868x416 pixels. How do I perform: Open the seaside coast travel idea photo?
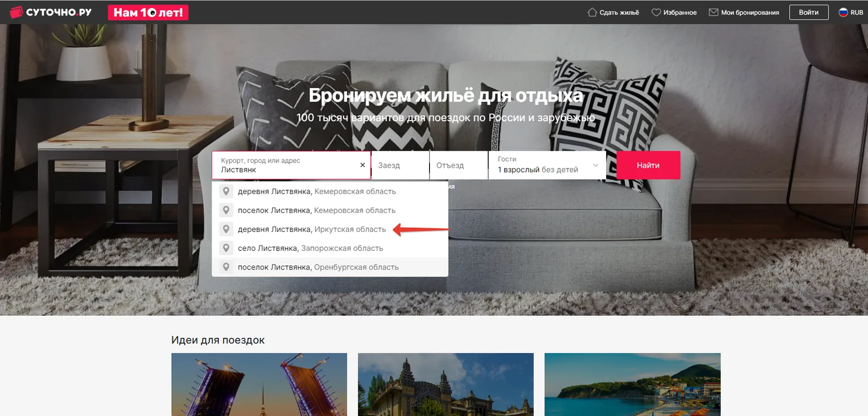[x=633, y=385]
